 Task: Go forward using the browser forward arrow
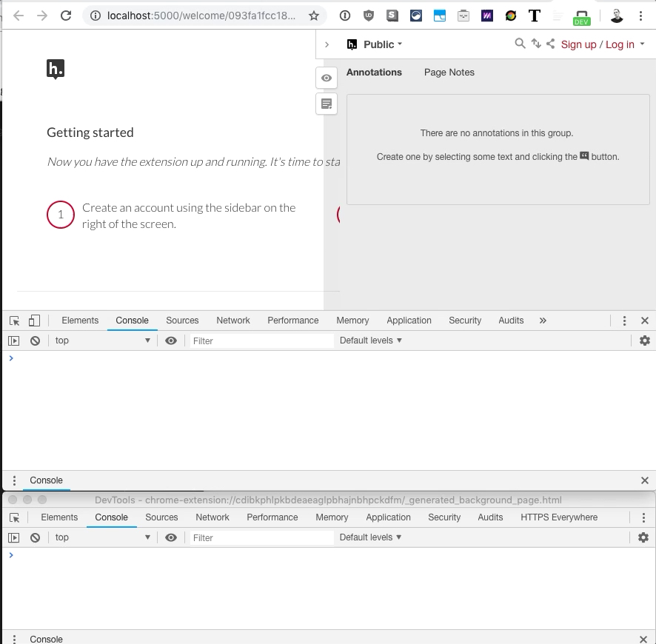42,16
